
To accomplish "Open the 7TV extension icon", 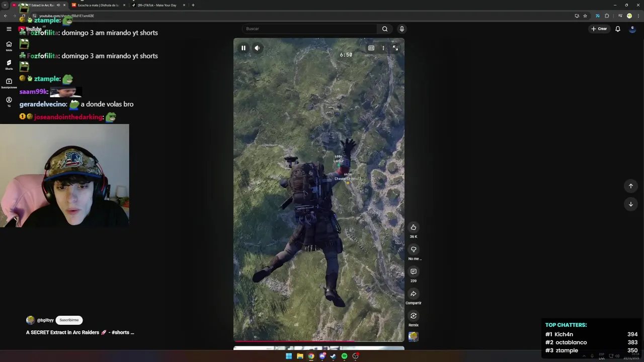I will (598, 16).
